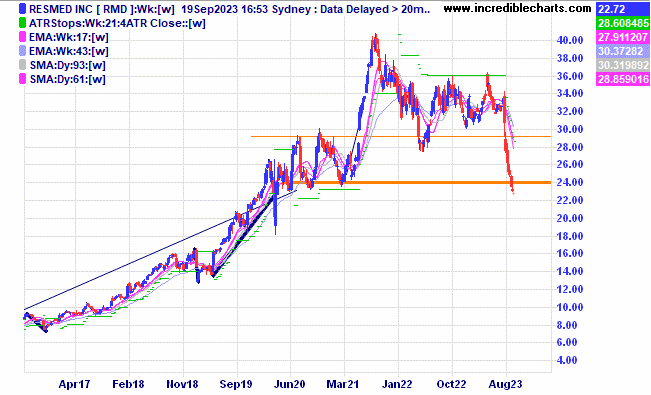Click the 20.00 price axis label

point(570,218)
